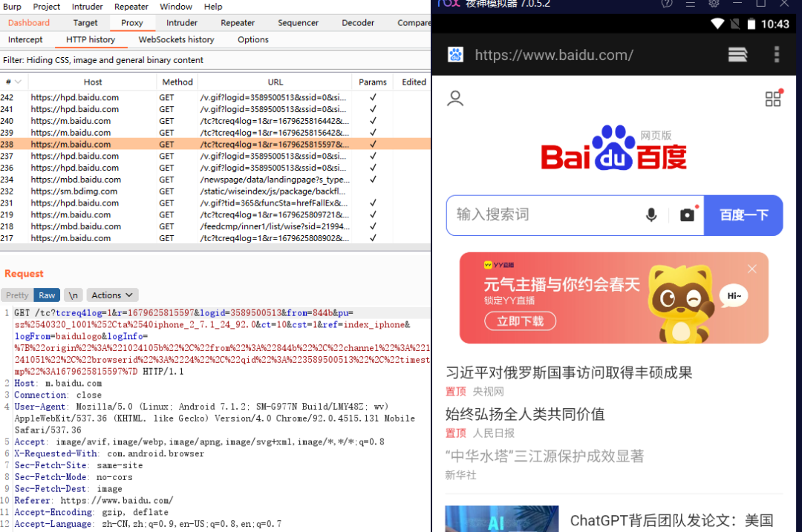
Task: Switch to the Repeater tool tab
Action: click(238, 23)
